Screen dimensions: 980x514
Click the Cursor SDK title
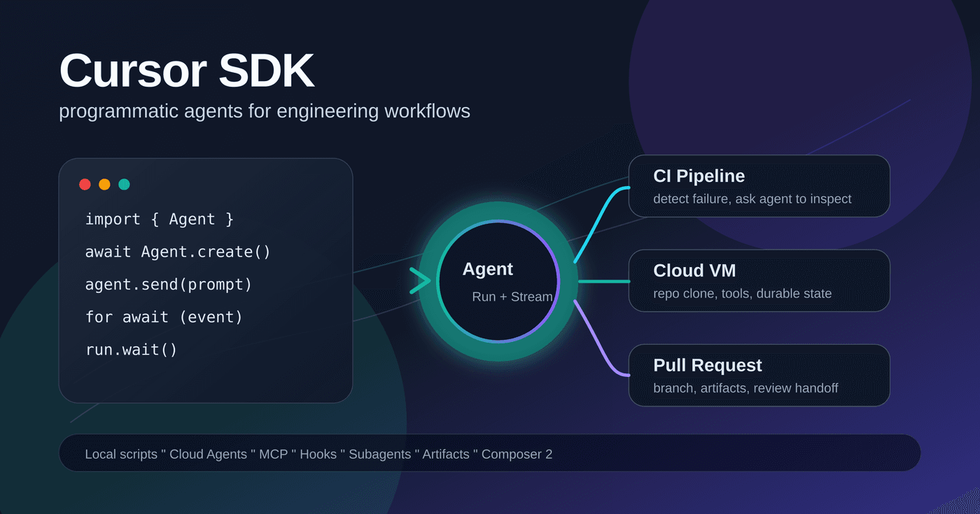tap(186, 71)
